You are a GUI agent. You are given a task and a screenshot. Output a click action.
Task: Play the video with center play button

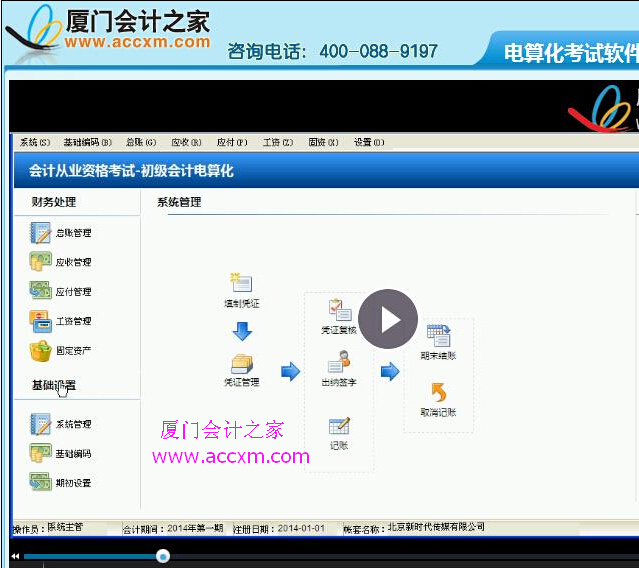coord(388,319)
